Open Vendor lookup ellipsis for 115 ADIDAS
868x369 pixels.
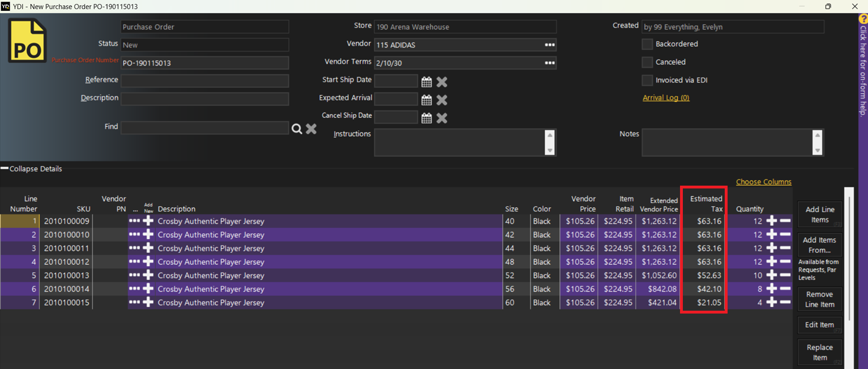coord(549,45)
